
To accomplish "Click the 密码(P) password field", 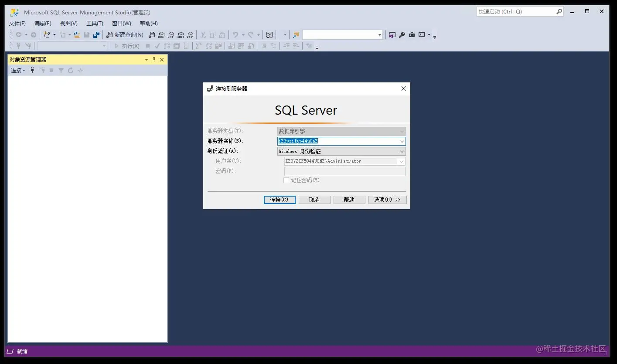I will click(344, 171).
